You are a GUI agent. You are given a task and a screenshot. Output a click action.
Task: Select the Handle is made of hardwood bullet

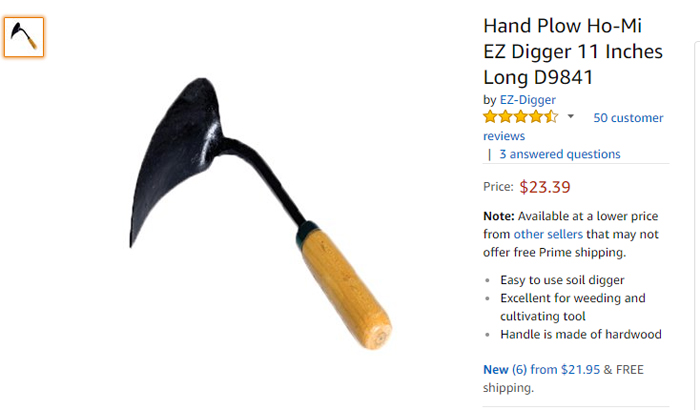coord(581,334)
